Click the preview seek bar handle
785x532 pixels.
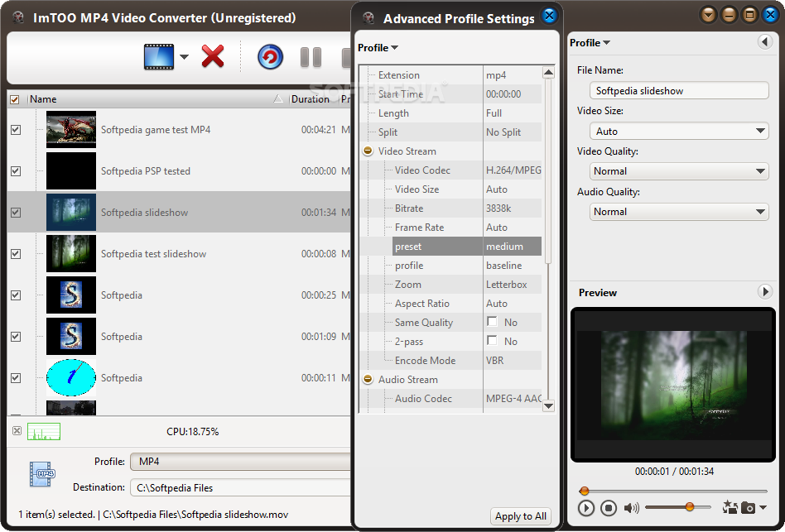click(584, 491)
